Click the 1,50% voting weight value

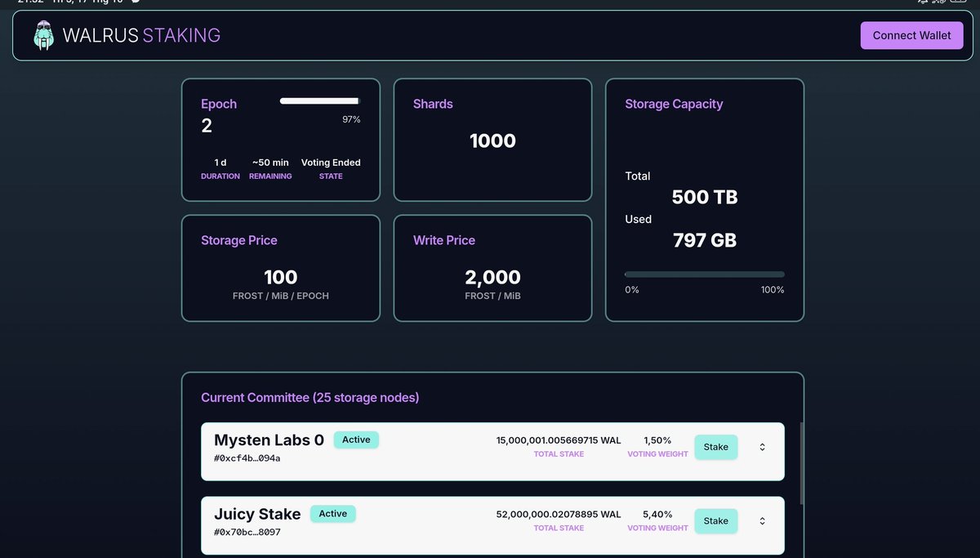657,440
